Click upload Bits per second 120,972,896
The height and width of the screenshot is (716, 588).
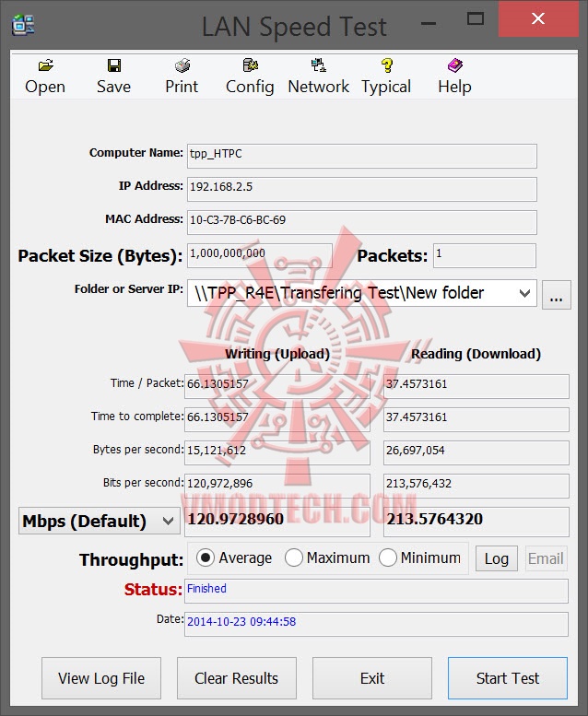point(277,486)
